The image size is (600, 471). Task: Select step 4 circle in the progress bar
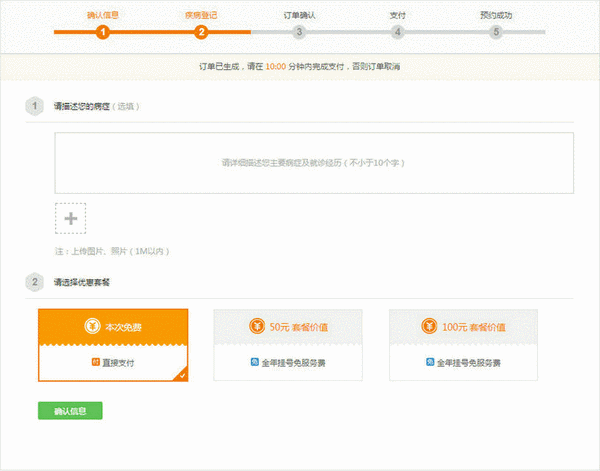tap(398, 32)
